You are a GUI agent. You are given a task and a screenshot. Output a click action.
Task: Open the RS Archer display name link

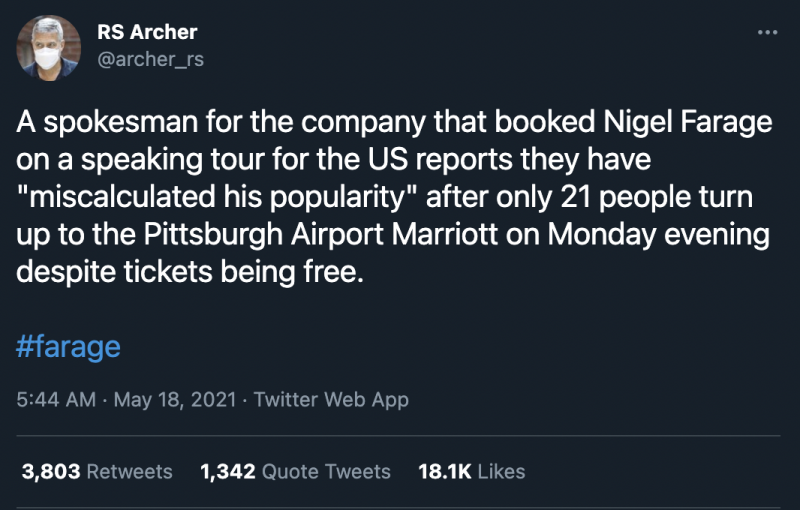click(x=147, y=32)
